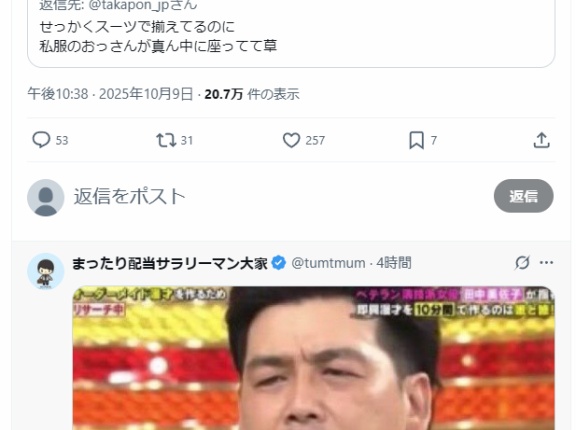Like the post with the heart icon
This screenshot has width=576, height=430.
[x=291, y=140]
